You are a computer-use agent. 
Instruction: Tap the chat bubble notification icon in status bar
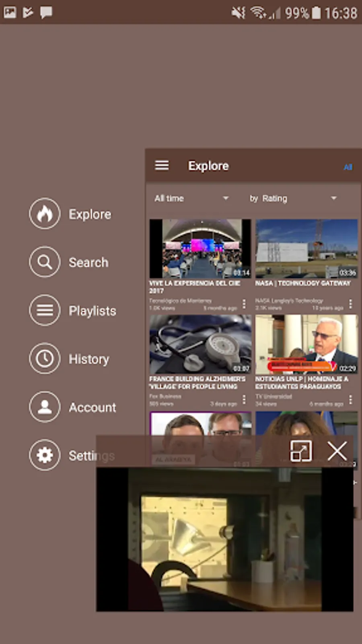tap(46, 12)
